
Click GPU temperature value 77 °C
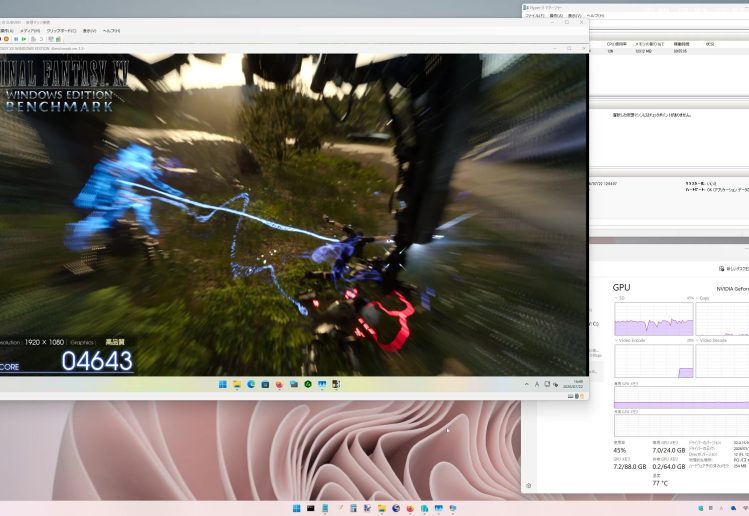coord(660,483)
